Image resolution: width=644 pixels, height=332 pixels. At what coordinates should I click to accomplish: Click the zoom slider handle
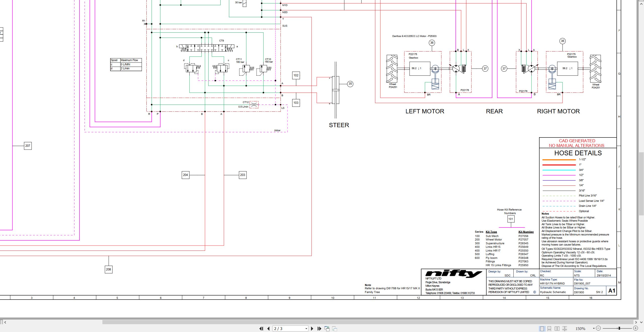(x=619, y=328)
